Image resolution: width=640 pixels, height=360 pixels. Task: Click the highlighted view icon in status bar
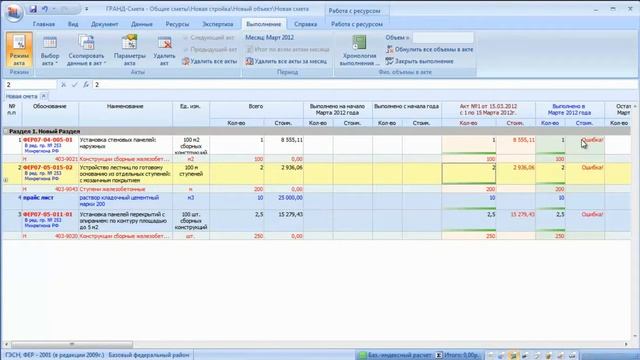pos(513,356)
